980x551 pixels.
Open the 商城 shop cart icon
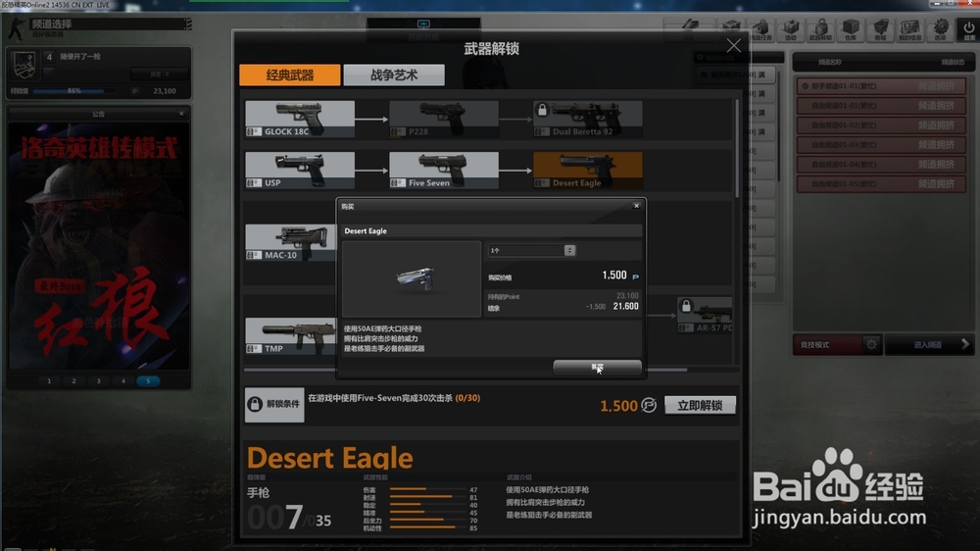pyautogui.click(x=881, y=29)
